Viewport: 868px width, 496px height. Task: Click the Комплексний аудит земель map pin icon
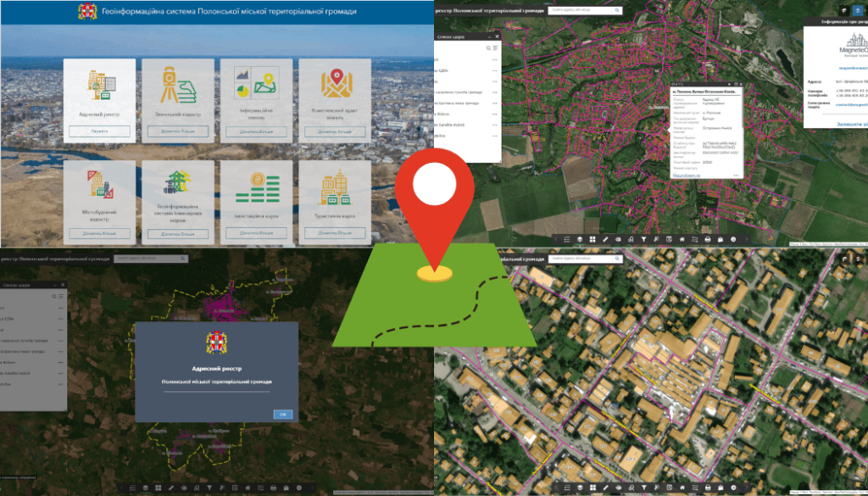click(336, 82)
